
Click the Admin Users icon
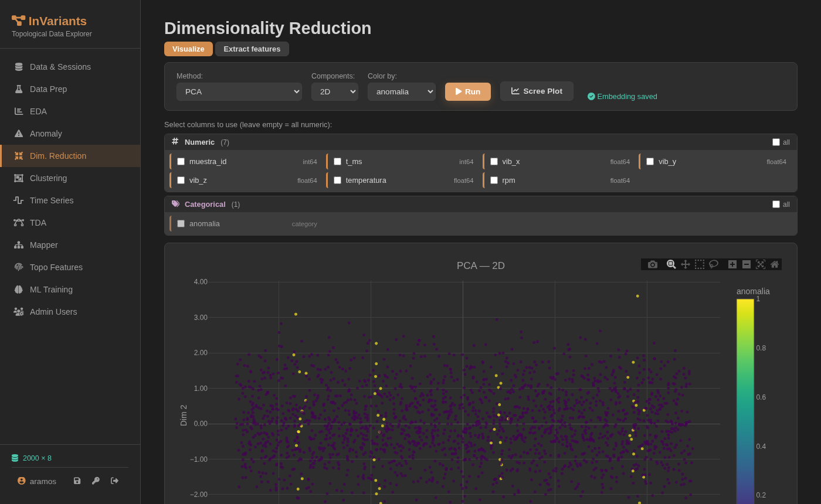tap(19, 312)
